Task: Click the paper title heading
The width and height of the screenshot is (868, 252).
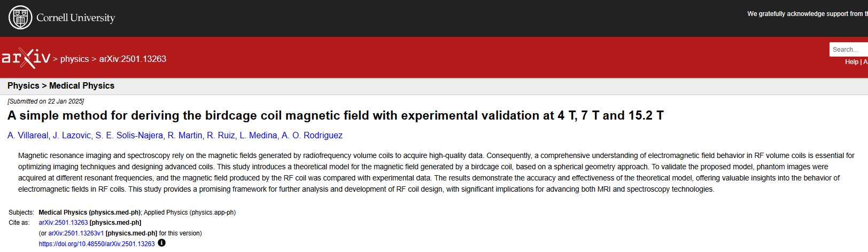Action: coord(336,115)
